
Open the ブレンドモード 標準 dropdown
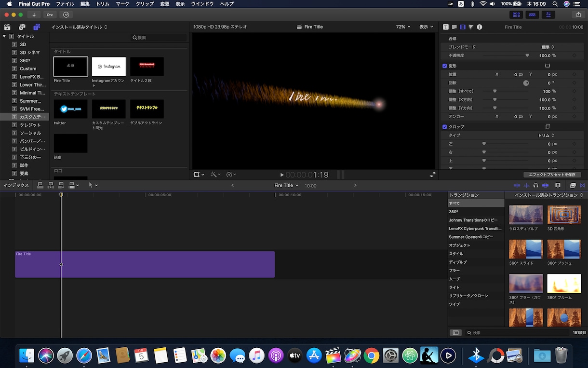548,47
